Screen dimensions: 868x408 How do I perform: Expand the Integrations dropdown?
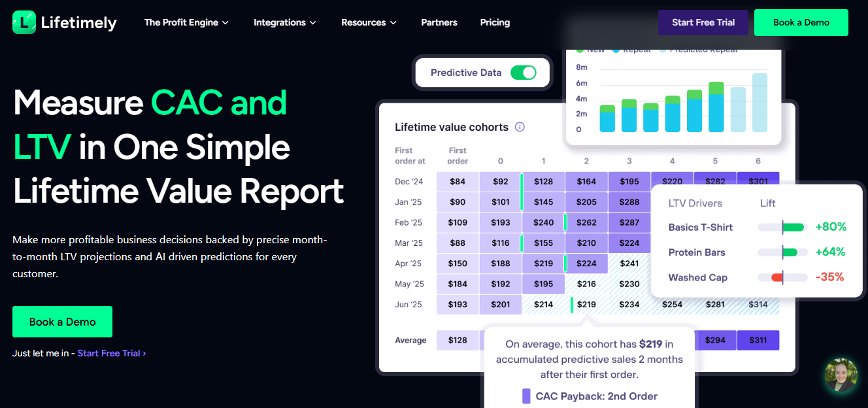point(285,22)
